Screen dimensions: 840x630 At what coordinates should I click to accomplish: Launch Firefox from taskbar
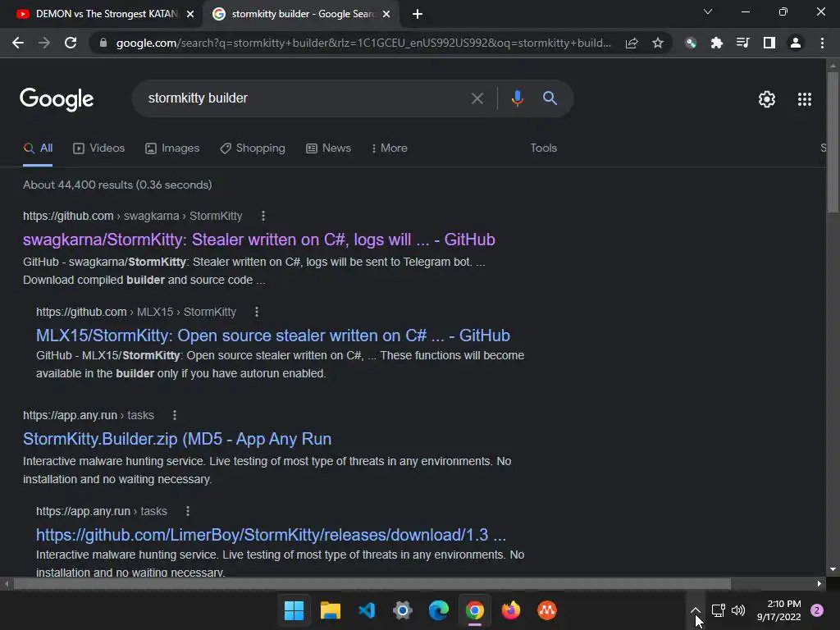click(x=510, y=610)
